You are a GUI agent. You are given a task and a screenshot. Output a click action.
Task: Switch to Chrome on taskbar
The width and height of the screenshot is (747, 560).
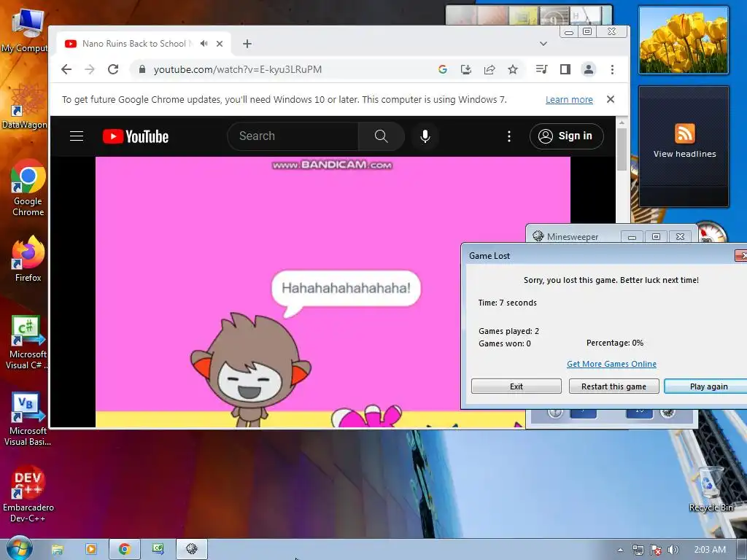click(x=124, y=550)
